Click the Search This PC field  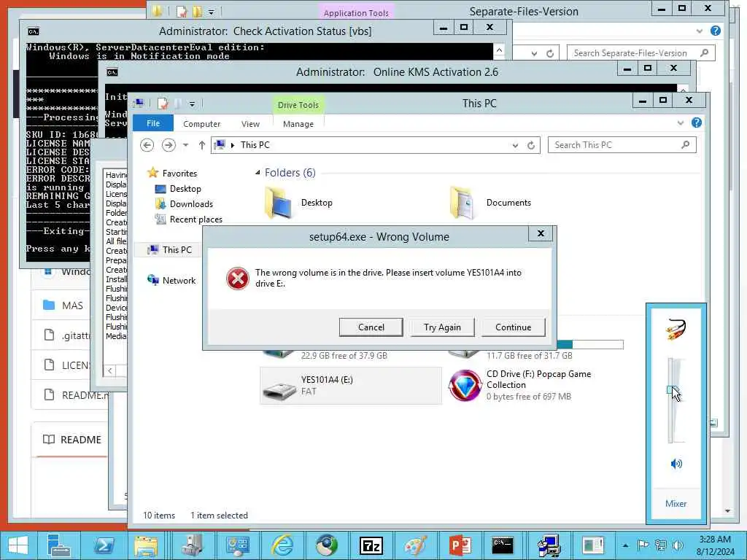[622, 145]
